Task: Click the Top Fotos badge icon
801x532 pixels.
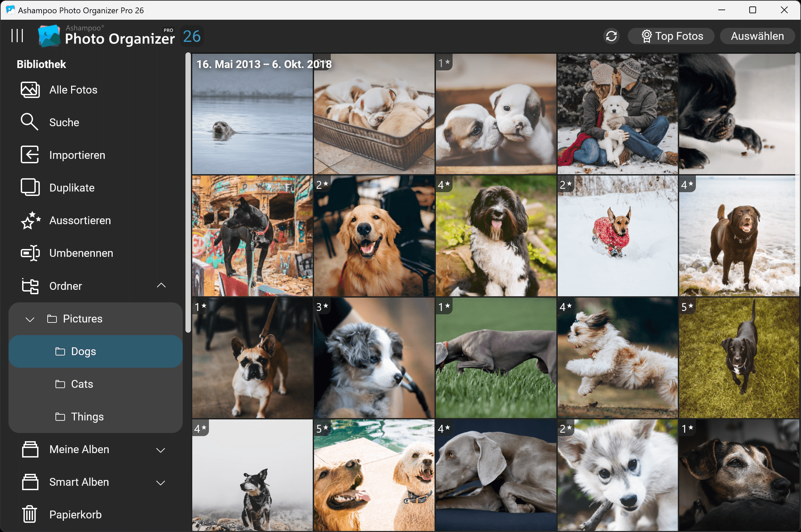Action: coord(647,36)
